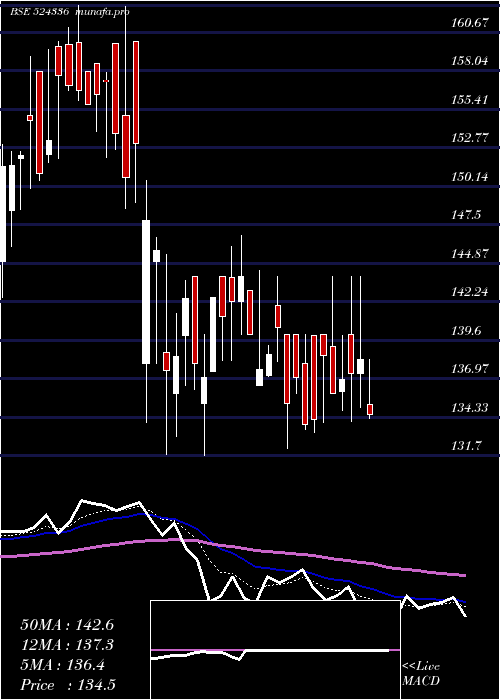Screen dimensions: 500x700
Task: Select the 155.41 price axis label
Action: [470, 100]
